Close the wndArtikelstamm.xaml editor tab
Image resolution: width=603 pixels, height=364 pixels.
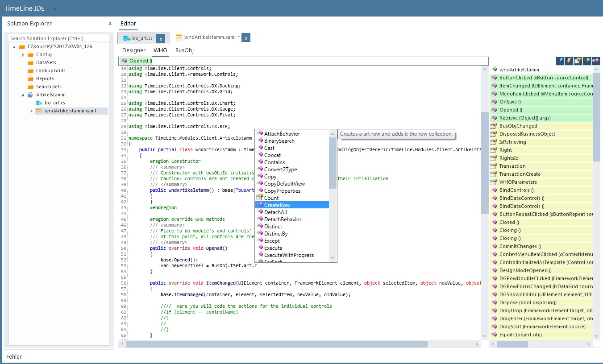tap(246, 38)
